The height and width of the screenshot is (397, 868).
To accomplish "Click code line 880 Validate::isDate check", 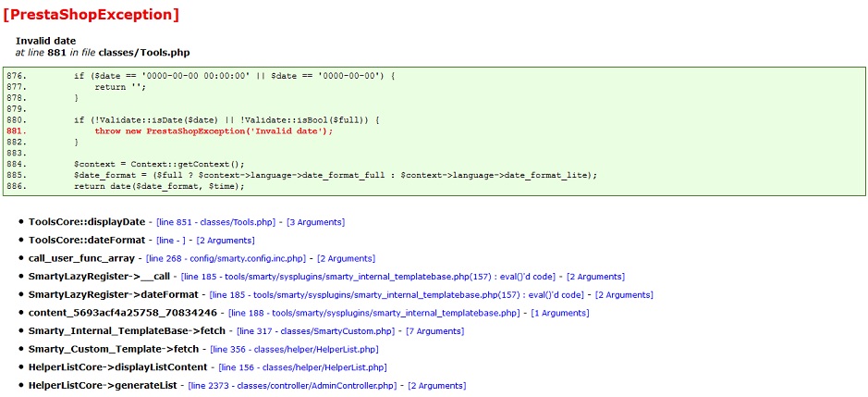I will [226, 120].
